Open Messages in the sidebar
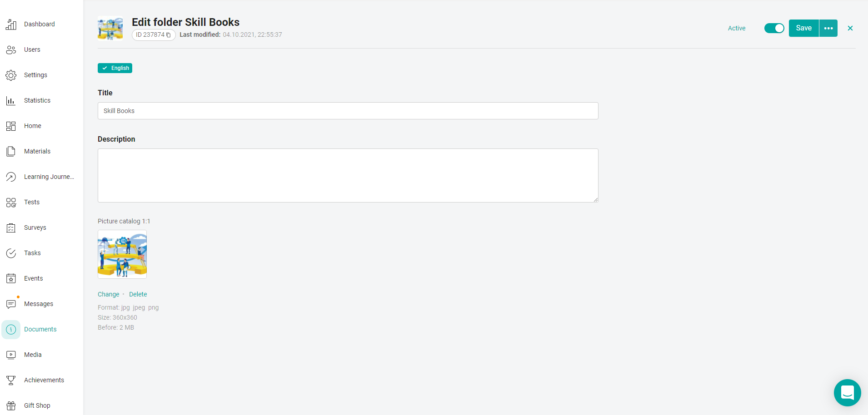Screen dimensions: 868x415 click(x=39, y=304)
